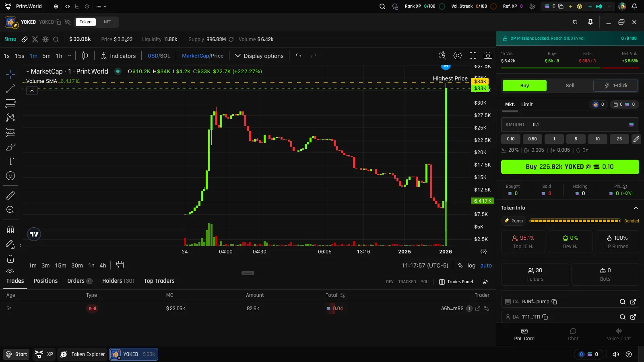Swap the Total column currency

pos(343,295)
